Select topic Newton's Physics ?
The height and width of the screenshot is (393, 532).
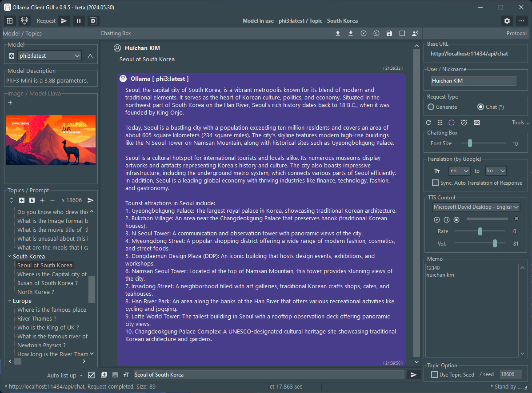coord(41,345)
